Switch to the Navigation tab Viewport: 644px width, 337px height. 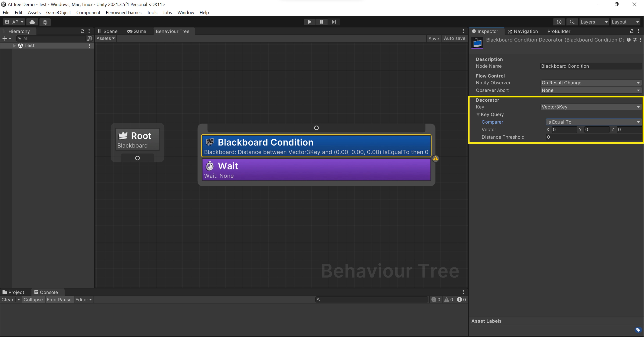tap(522, 31)
